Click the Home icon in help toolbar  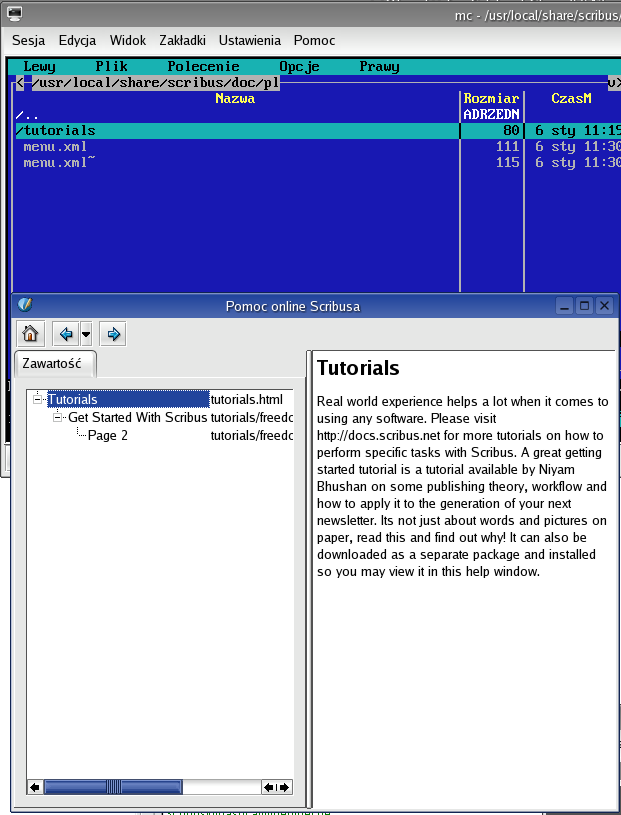point(31,334)
